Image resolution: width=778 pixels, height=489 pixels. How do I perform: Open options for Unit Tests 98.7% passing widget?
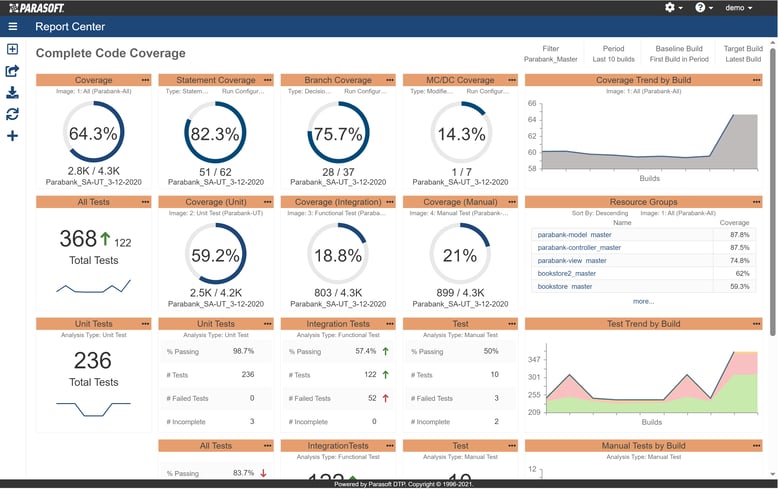pyautogui.click(x=268, y=324)
